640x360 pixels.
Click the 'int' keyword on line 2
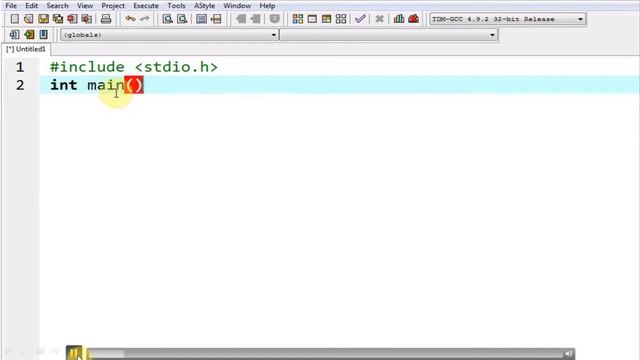[x=63, y=85]
